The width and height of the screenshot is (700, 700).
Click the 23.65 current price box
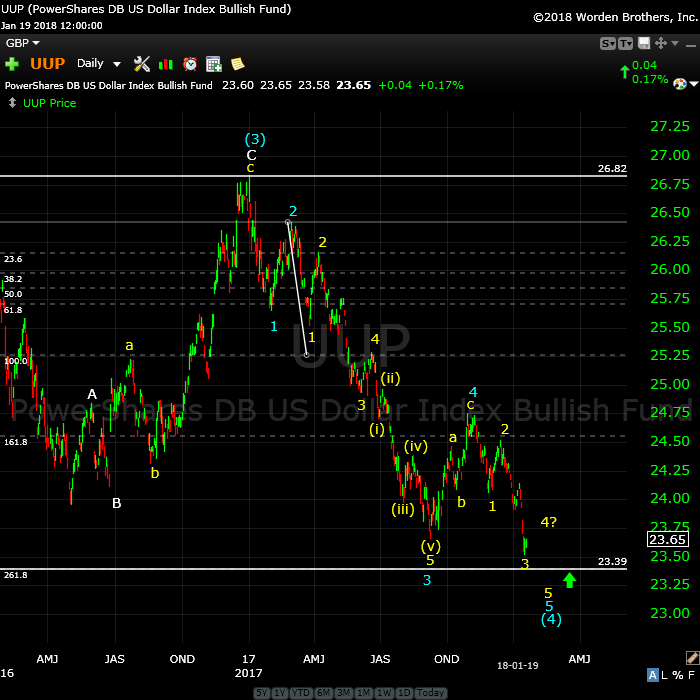tap(667, 539)
